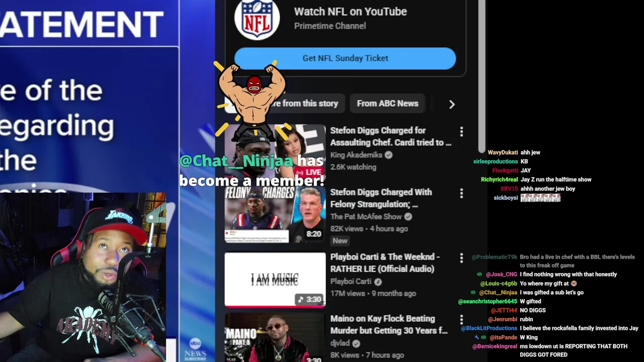644x362 pixels.
Task: Click sirleeproductions username in chat
Action: pos(496,161)
